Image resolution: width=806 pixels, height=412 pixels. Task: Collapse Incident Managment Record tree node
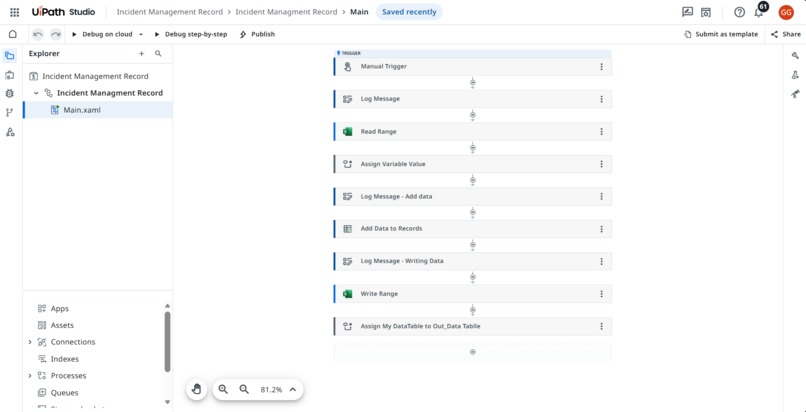coord(36,93)
